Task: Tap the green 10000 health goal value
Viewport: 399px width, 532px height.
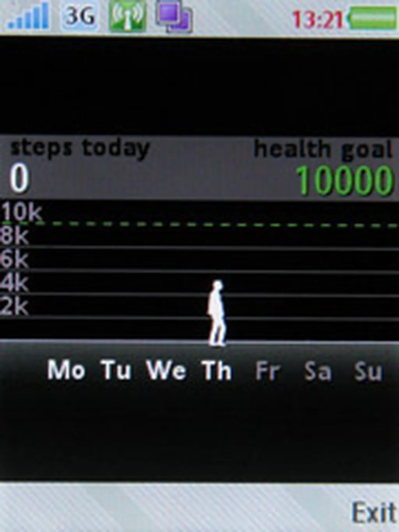Action: coord(344,180)
